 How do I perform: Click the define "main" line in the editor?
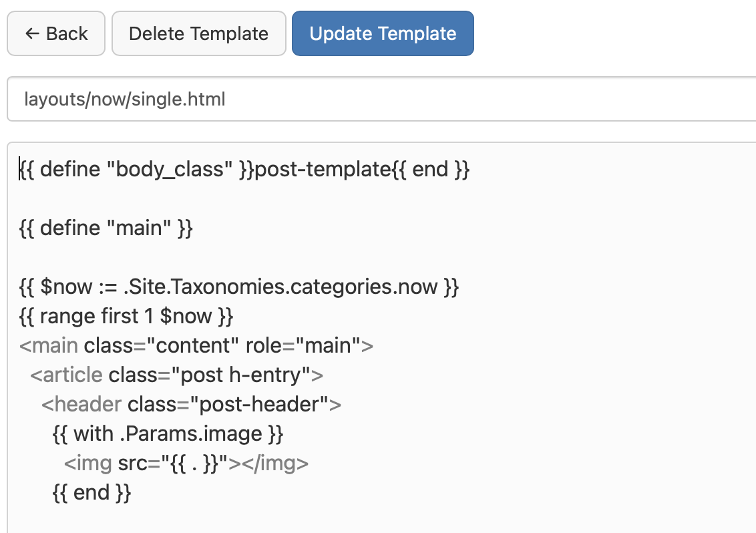(x=106, y=228)
